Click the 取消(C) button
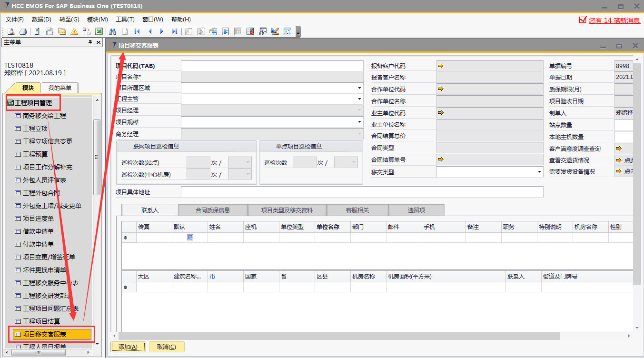The width and height of the screenshot is (644, 358). pos(167,347)
